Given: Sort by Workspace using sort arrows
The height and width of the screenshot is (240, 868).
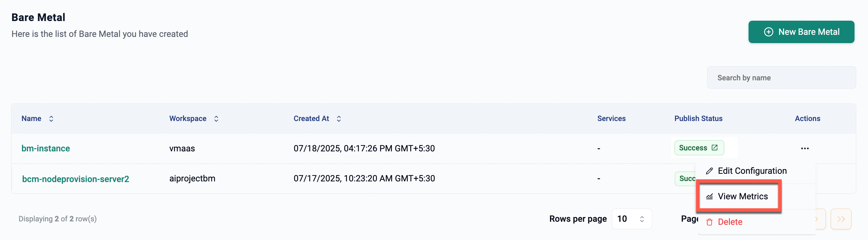Looking at the screenshot, I should [x=216, y=119].
